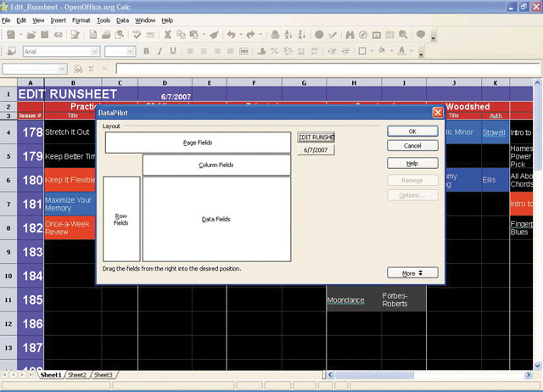Toggle Bold formatting
543x392 pixels.
147,51
